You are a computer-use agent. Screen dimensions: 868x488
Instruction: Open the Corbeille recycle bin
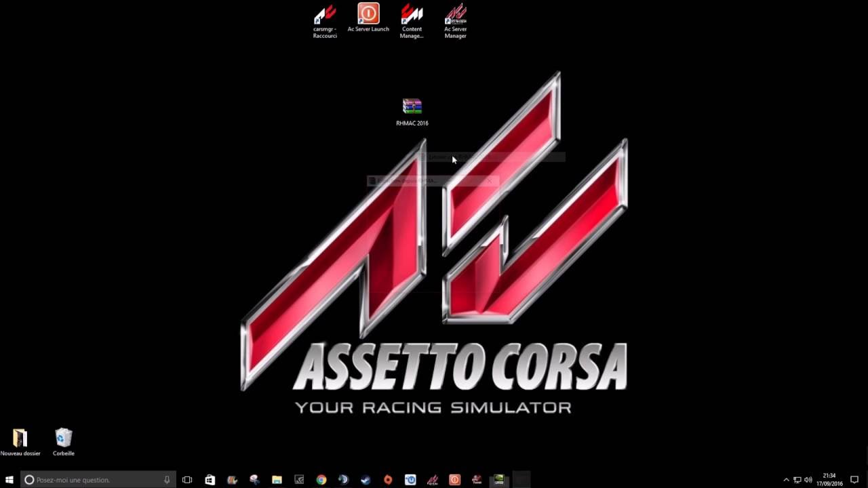tap(64, 442)
